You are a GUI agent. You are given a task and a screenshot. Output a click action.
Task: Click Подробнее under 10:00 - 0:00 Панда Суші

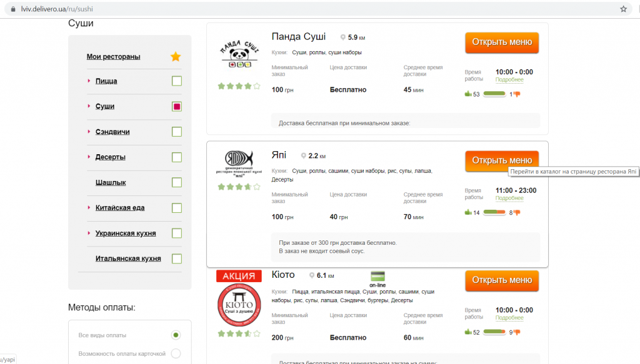tap(509, 79)
